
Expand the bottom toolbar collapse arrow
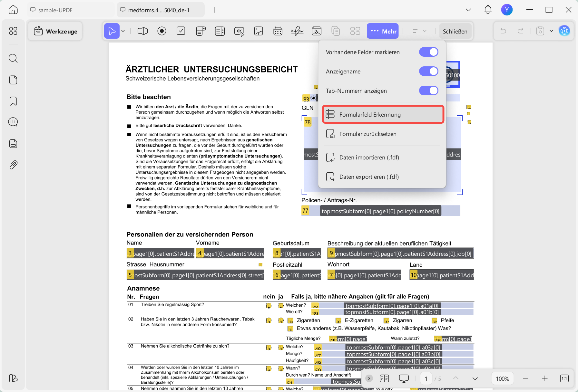[x=369, y=378]
